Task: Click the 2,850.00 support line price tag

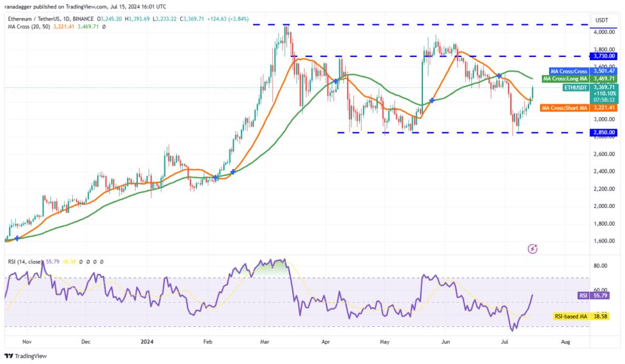Action: click(604, 132)
